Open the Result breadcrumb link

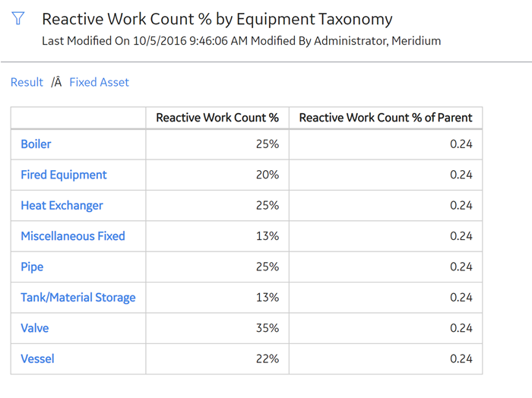[27, 82]
